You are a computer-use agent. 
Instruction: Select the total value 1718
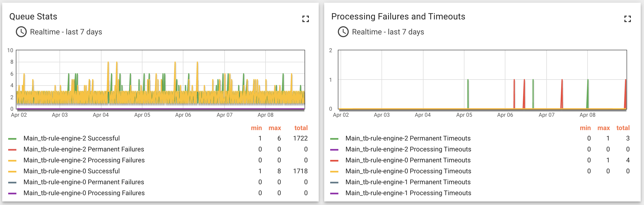coord(300,171)
